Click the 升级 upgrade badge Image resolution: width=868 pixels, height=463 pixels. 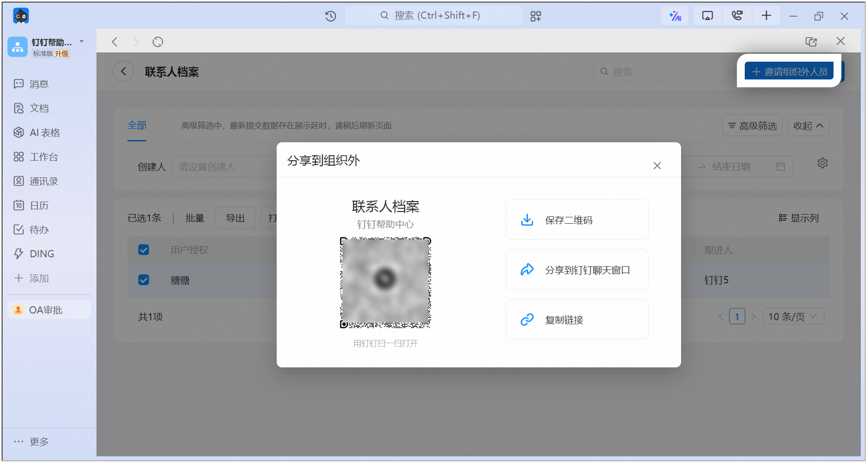click(x=62, y=54)
